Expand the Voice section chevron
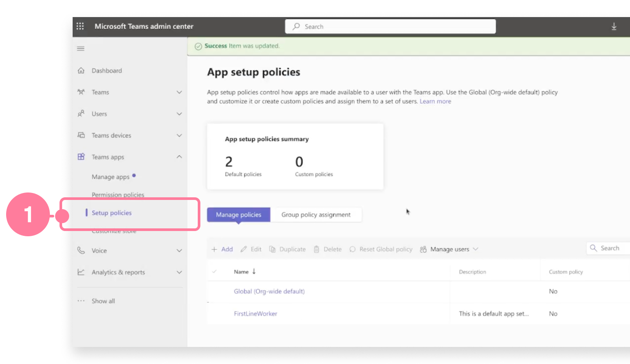This screenshot has width=630, height=364. pos(179,250)
